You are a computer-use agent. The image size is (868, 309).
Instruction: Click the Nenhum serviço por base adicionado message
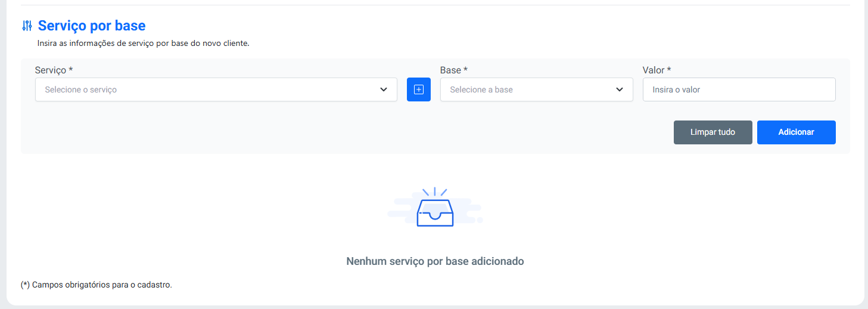tap(435, 261)
